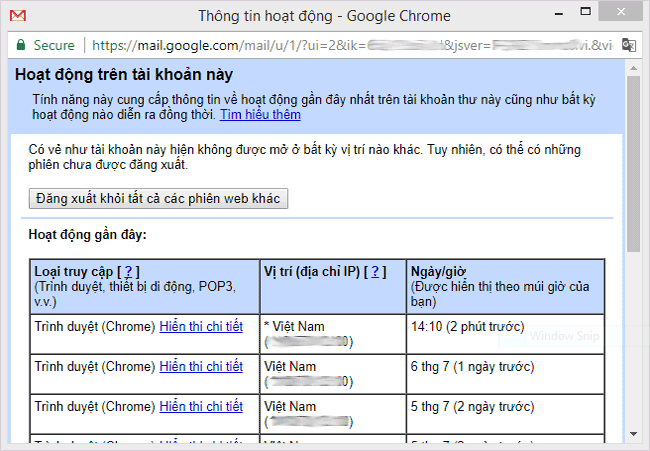650x451 pixels.
Task: Minimize the Chrome window
Action: [x=559, y=14]
